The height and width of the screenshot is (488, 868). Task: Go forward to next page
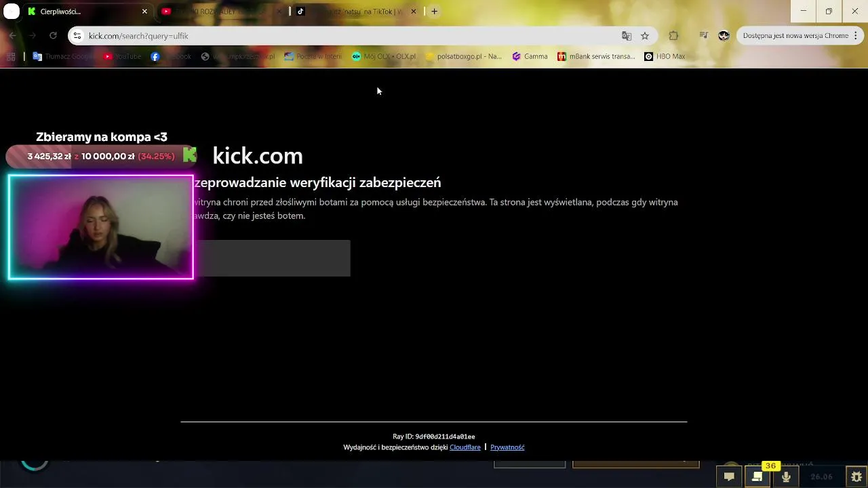click(x=32, y=36)
